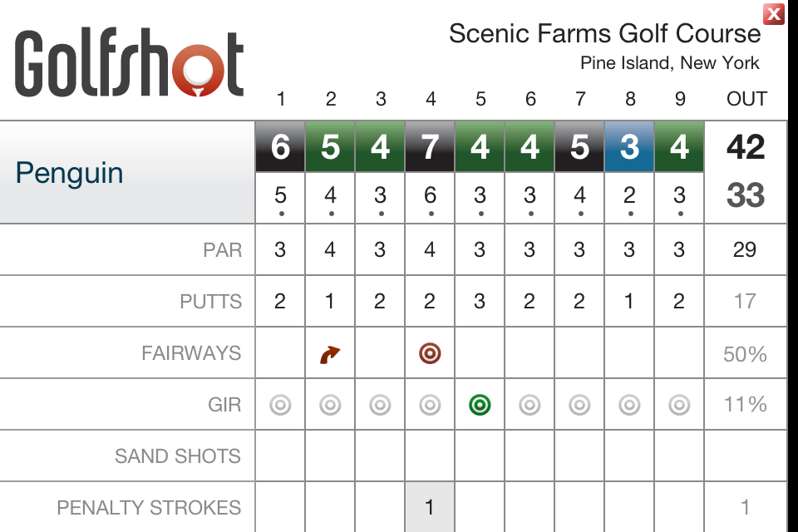Toggle the GIR indicator for hole 7
The image size is (798, 532).
click(x=579, y=405)
